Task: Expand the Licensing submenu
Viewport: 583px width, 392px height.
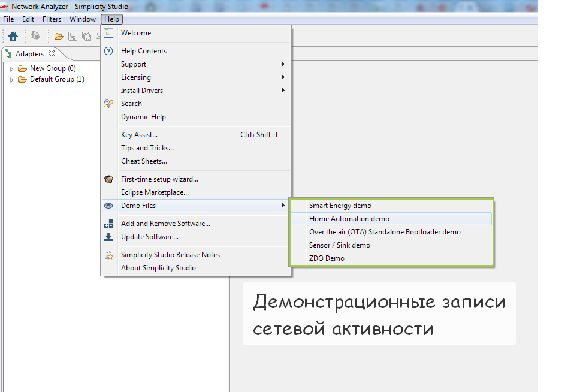Action: (195, 77)
